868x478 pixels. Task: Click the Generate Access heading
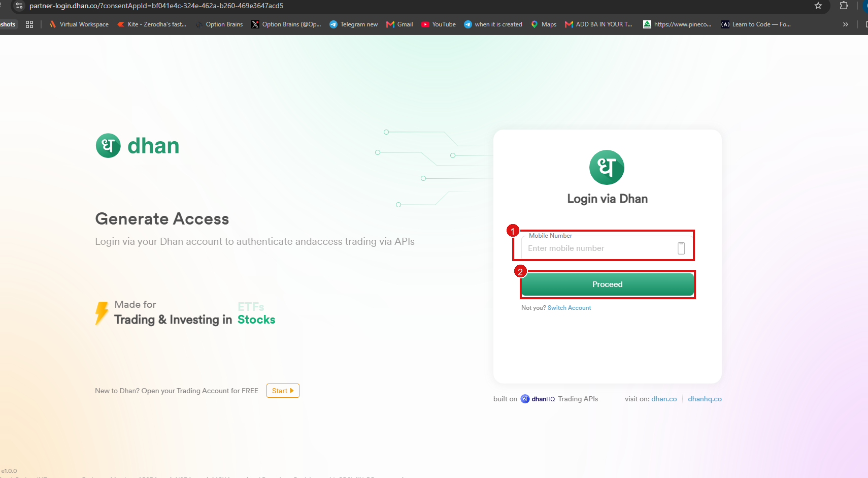point(162,219)
